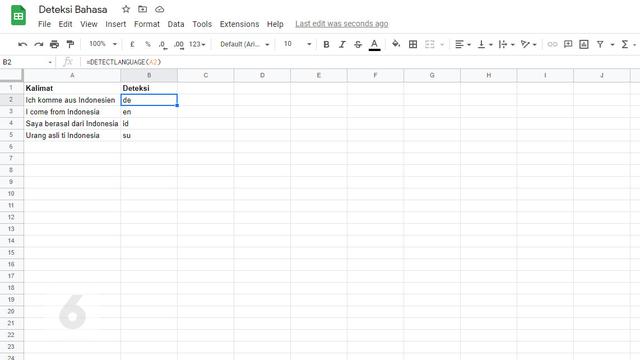Open the File menu
Screen dimensions: 640x360
[x=44, y=24]
